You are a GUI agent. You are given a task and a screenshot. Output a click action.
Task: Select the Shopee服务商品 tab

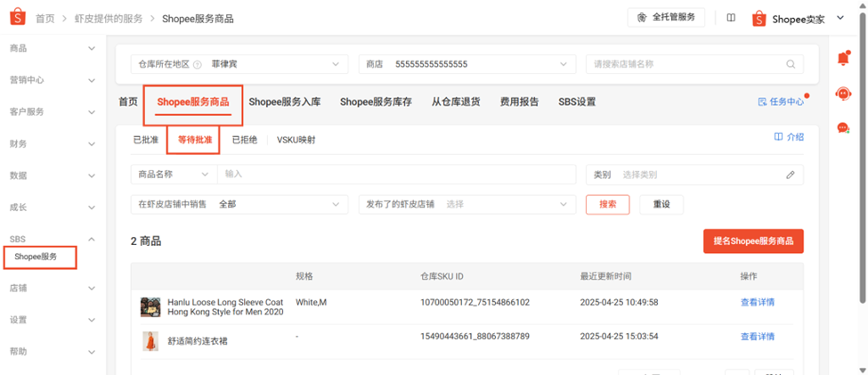192,102
